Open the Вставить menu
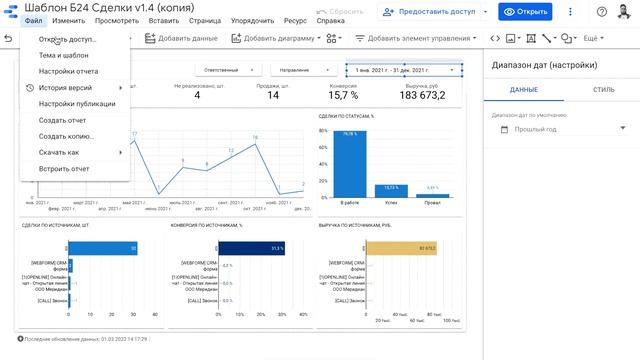The width and height of the screenshot is (640, 360). (x=164, y=20)
